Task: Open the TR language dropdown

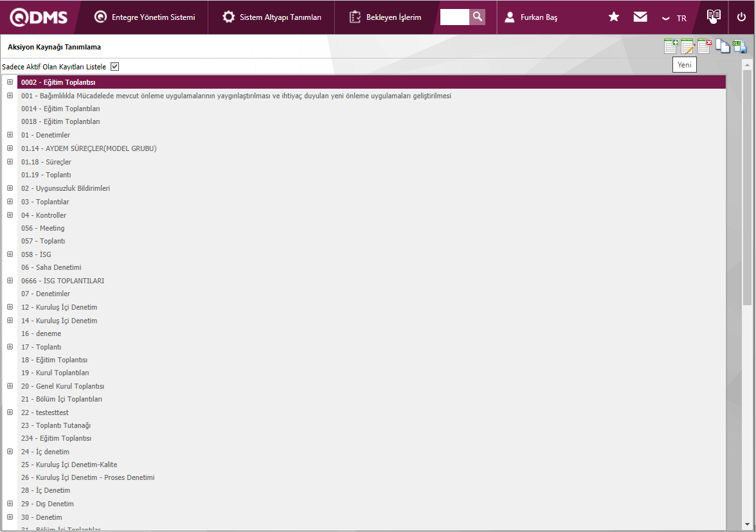Action: (x=674, y=18)
